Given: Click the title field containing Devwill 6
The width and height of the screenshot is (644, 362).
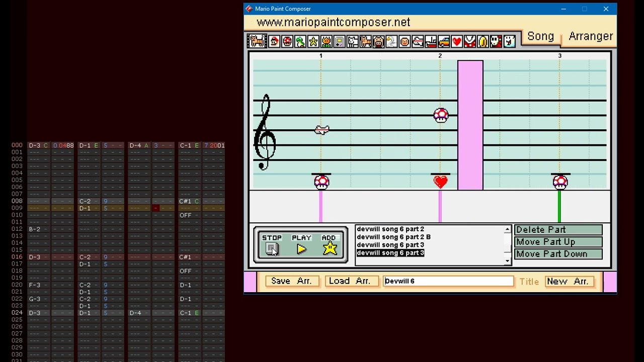Looking at the screenshot, I should (448, 281).
